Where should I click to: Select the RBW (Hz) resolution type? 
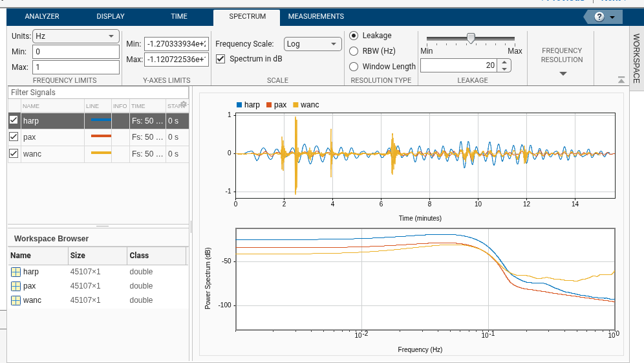(x=354, y=51)
